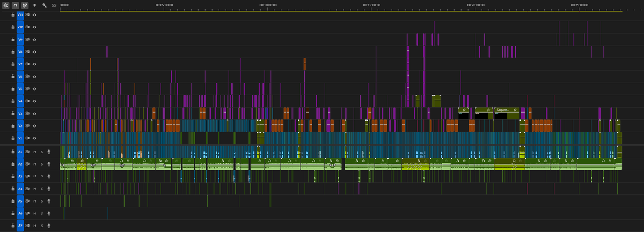Jump to 00:20:00:00 on time ruler
This screenshot has height=232, width=644.
(x=475, y=5)
